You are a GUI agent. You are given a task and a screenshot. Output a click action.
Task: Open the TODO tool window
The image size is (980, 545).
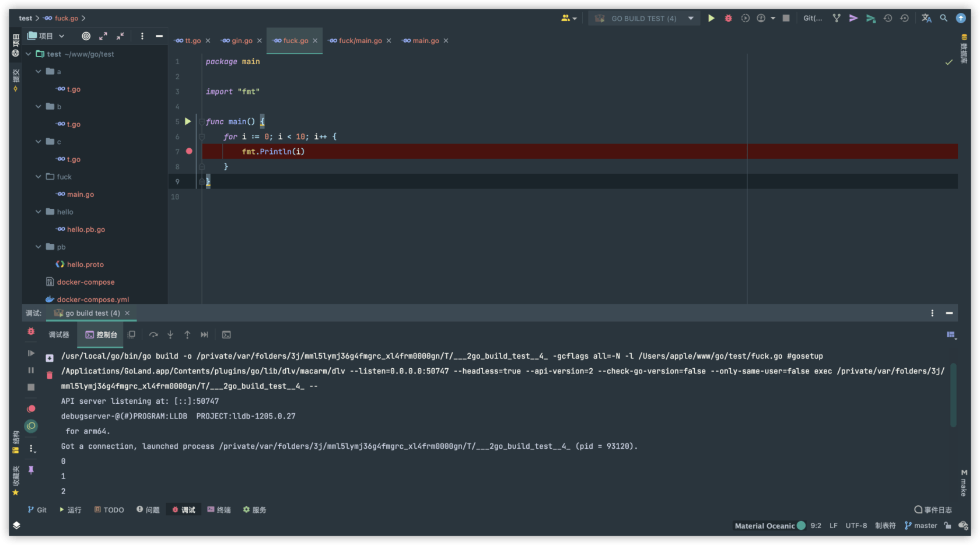(109, 509)
